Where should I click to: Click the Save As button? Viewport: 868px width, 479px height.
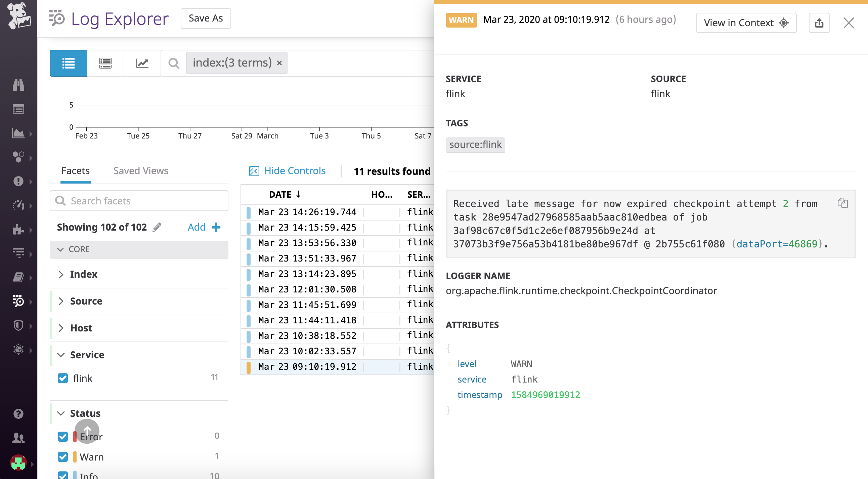(x=206, y=18)
